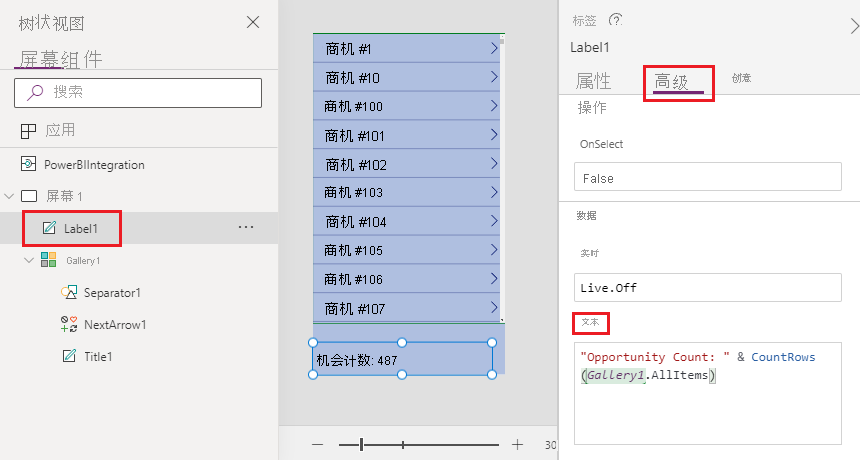Click the 实时 property label
This screenshot has height=460, width=860.
coord(590,253)
